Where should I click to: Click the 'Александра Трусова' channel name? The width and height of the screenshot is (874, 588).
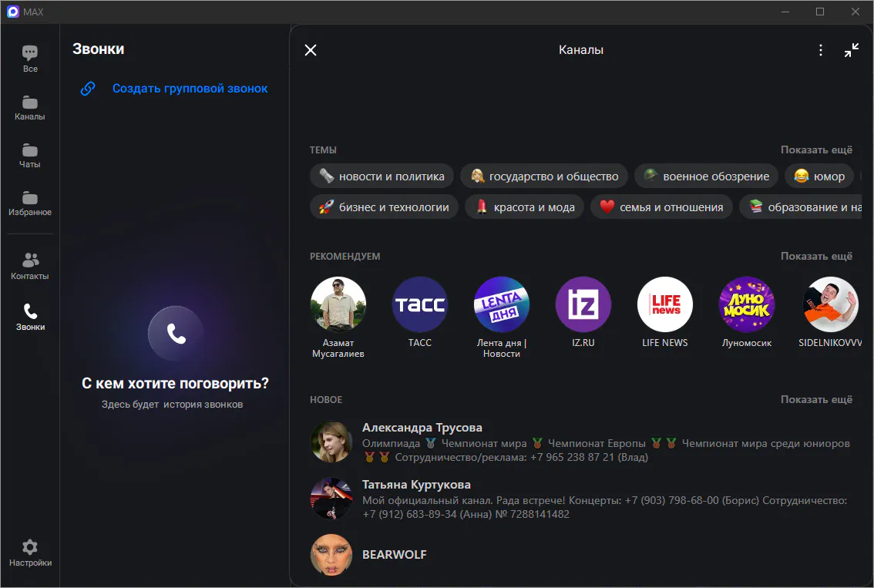click(422, 428)
